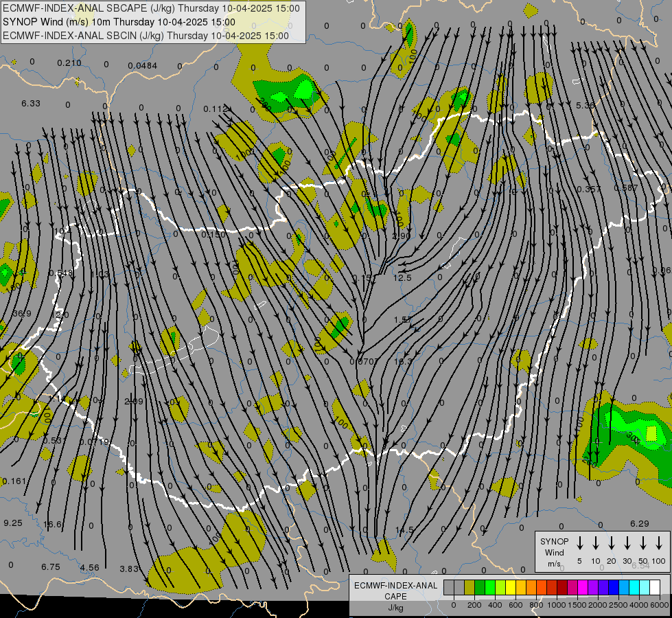The image size is (672, 618).
Task: Click the map value '0.357'
Action: tap(589, 189)
